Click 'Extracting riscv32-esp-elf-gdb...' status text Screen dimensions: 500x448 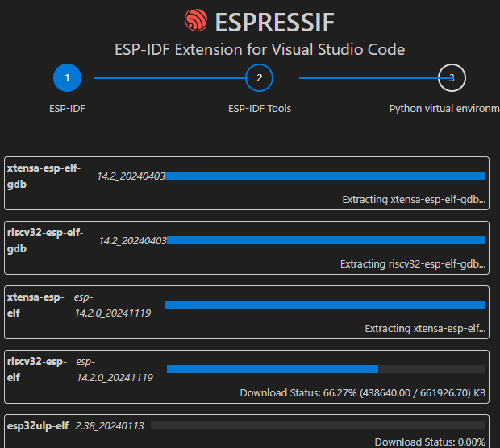[x=413, y=263]
